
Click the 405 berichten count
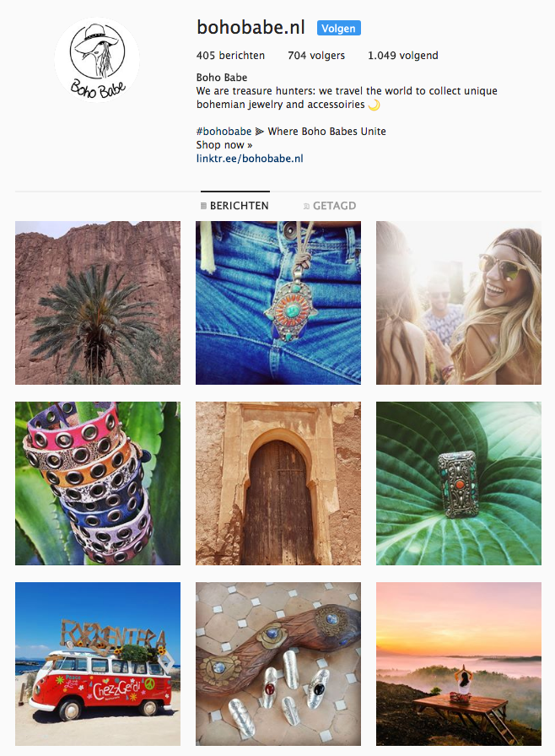pos(230,56)
